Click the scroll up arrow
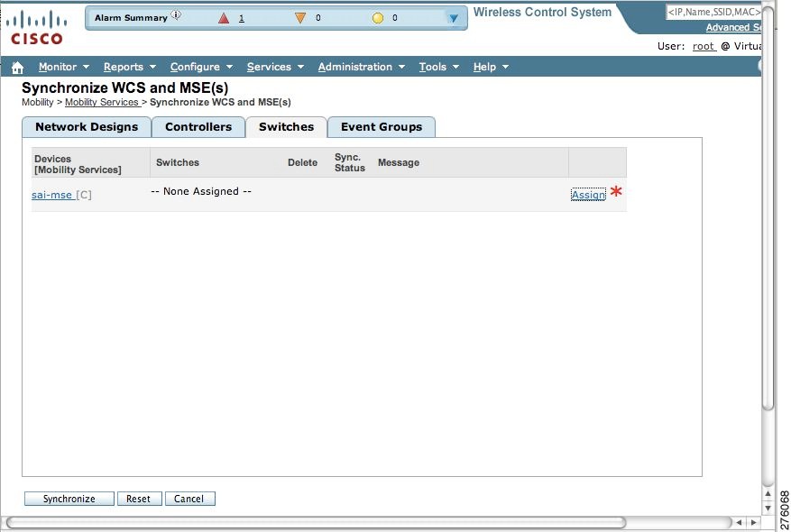Screen dimensions: 791x532 tap(768, 493)
